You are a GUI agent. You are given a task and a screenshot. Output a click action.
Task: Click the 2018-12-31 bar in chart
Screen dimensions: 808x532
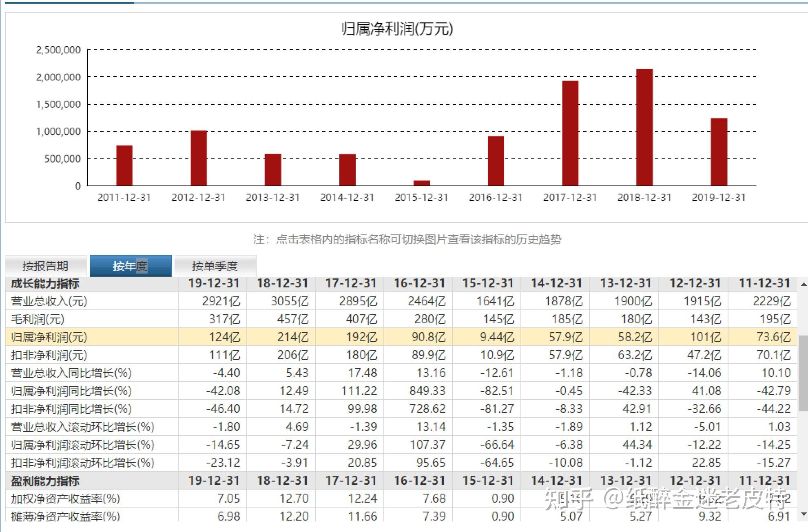[644, 127]
